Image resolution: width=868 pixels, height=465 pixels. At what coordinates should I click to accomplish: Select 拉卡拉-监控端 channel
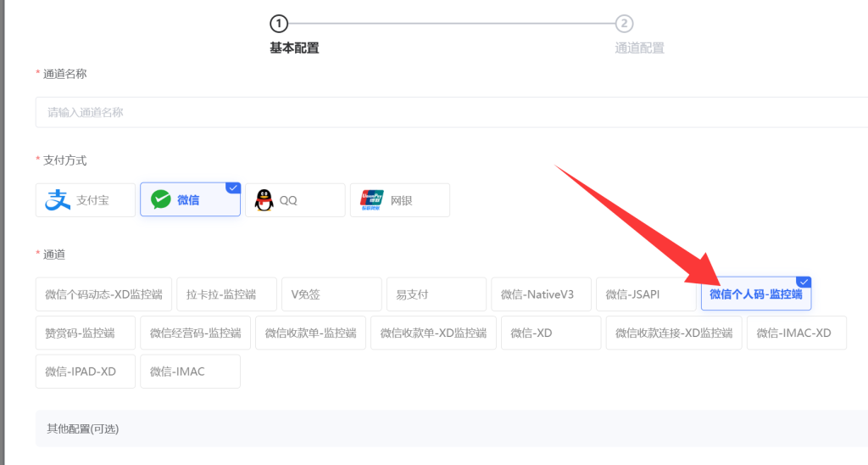(227, 294)
